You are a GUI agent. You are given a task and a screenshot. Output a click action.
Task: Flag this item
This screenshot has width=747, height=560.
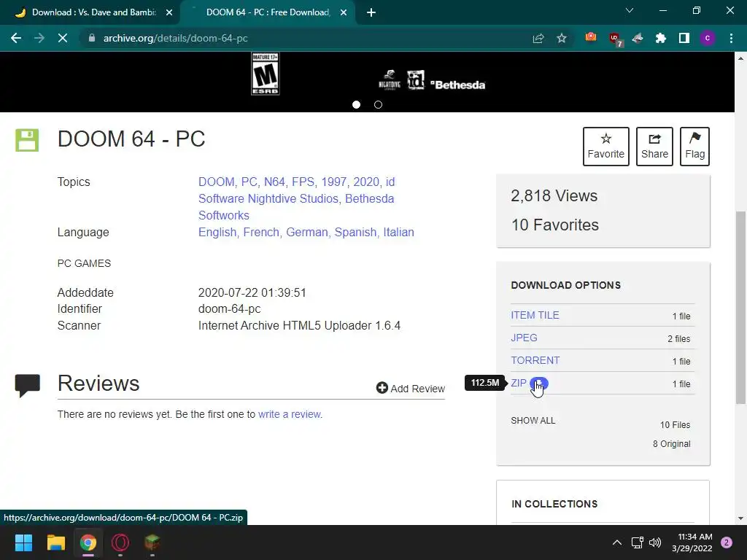click(694, 146)
